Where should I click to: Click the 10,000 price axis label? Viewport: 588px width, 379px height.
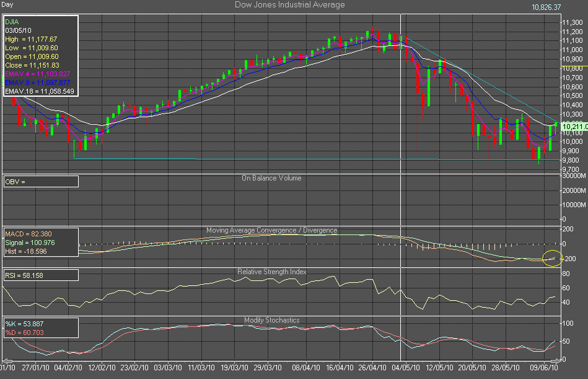(x=573, y=142)
